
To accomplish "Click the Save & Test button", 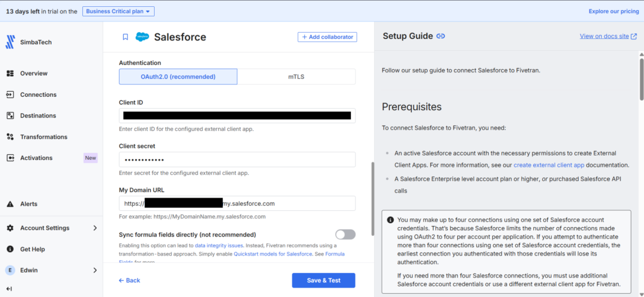I will 324,280.
